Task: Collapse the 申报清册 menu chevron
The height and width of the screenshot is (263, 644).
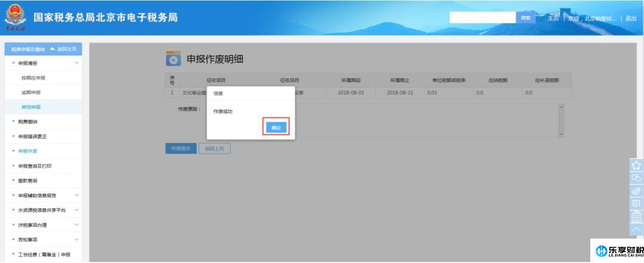Action: 76,63
